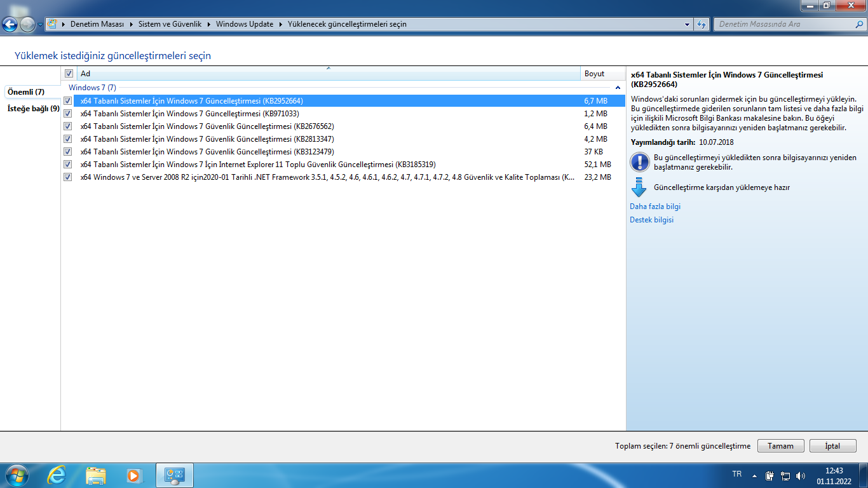Refresh the page using the address bar refresh icon
This screenshot has width=868, height=488.
[702, 24]
